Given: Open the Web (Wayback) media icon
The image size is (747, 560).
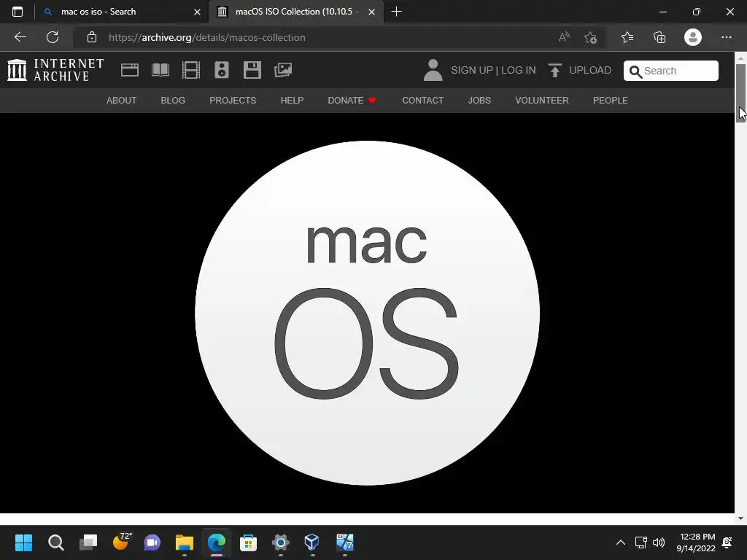Looking at the screenshot, I should [130, 70].
